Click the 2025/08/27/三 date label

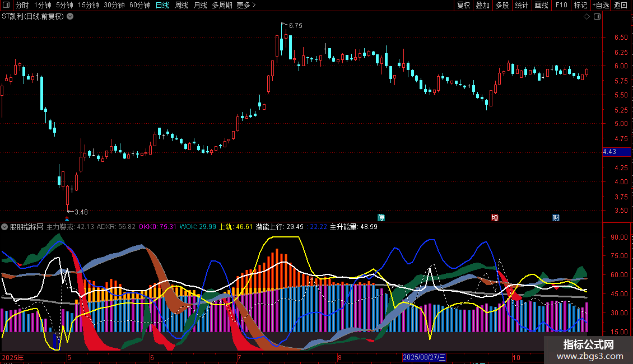tap(424, 357)
